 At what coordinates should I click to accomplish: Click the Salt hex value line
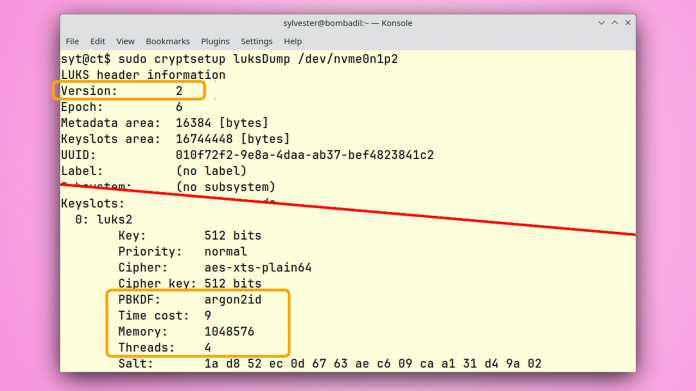tap(330, 364)
